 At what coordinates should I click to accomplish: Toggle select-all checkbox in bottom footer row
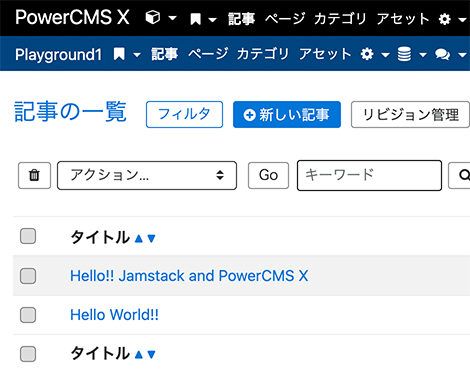pyautogui.click(x=28, y=354)
